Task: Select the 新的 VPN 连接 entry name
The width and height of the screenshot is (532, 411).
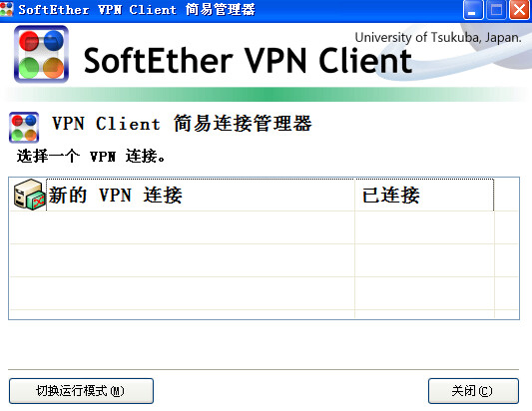Action: 116,195
